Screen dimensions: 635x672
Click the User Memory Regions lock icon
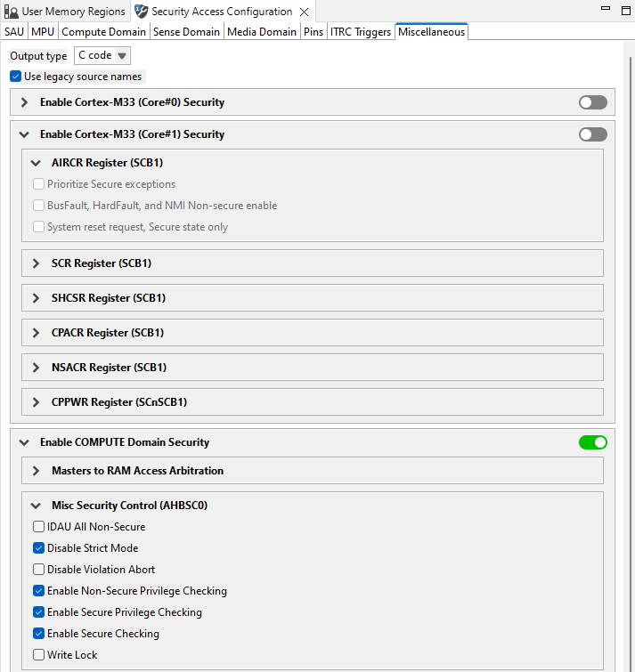tap(12, 12)
